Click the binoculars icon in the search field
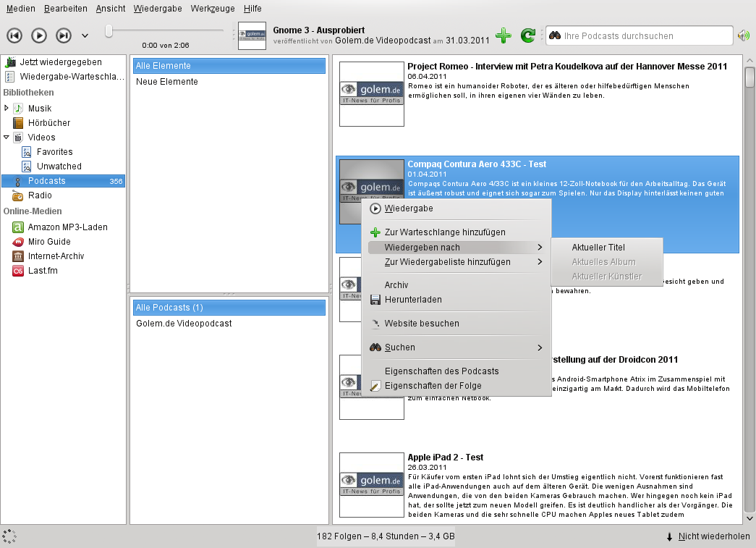 555,35
